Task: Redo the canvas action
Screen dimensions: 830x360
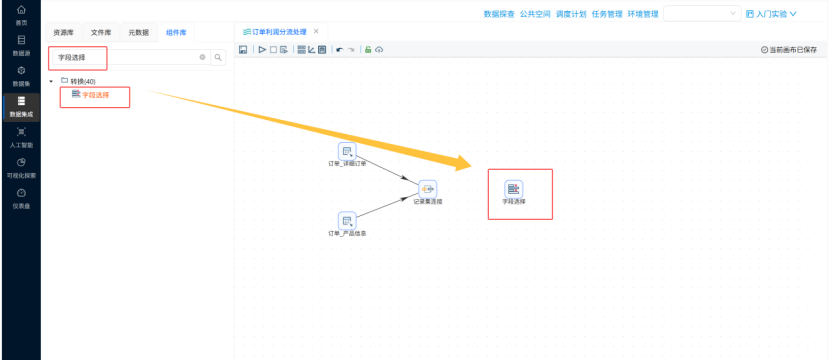Action: 350,50
